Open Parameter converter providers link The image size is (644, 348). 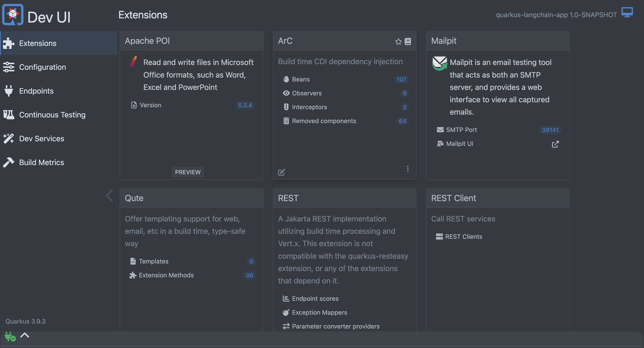coord(336,326)
